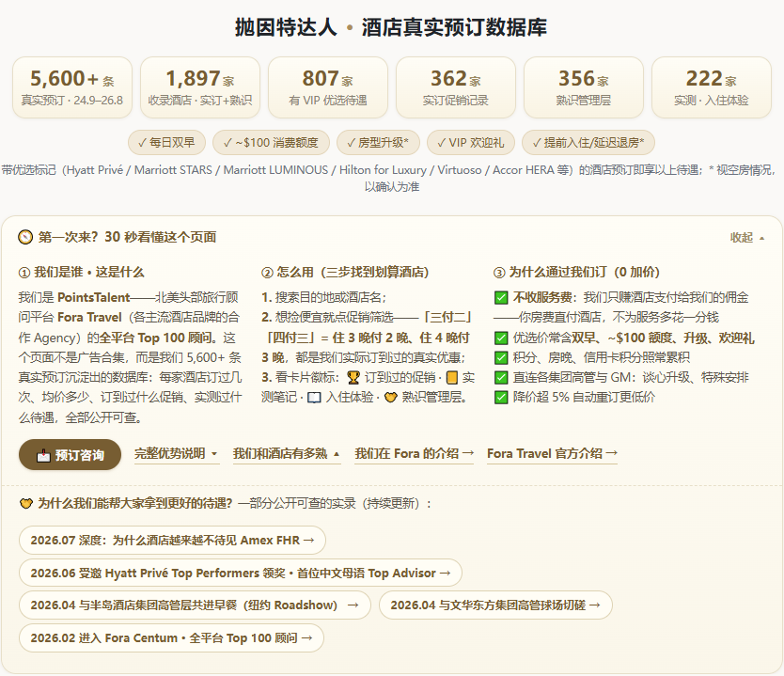The height and width of the screenshot is (676, 784).
Task: Open 半岛酒店集团 Roadshow article
Action: (x=195, y=605)
